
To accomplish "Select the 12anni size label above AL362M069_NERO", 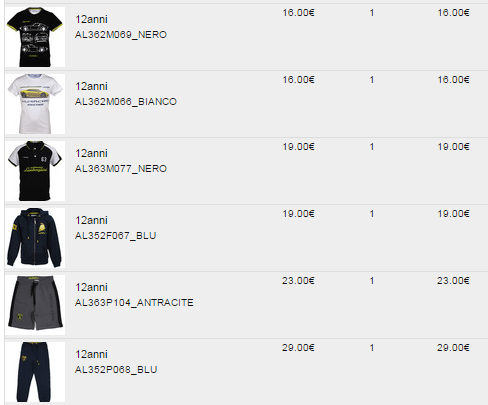I will click(91, 19).
